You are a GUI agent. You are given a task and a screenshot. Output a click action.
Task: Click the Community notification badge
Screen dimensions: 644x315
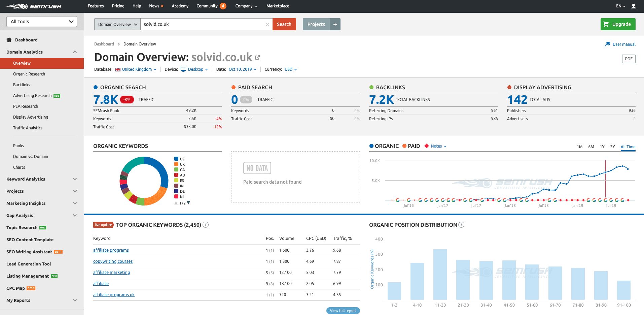click(x=223, y=6)
